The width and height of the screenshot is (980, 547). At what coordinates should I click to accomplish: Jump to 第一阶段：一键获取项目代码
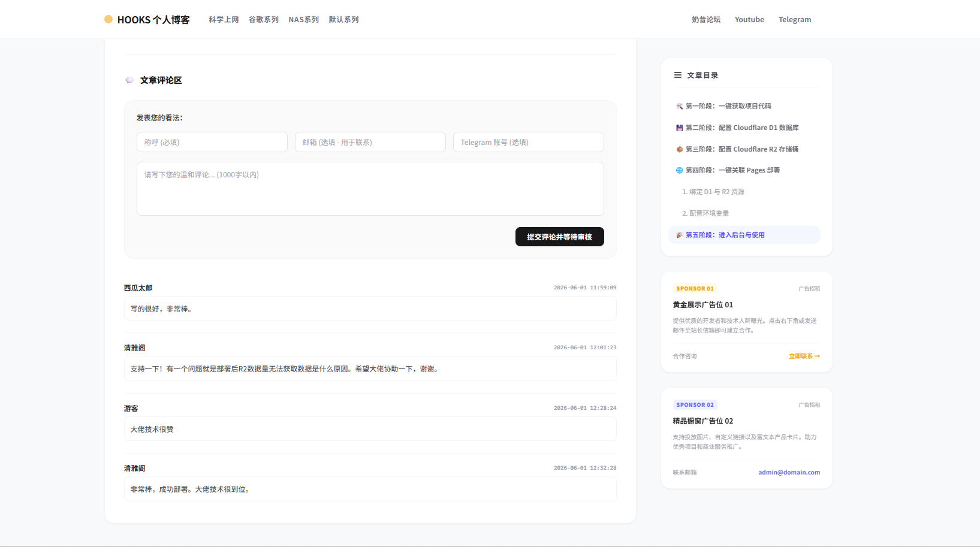[728, 106]
